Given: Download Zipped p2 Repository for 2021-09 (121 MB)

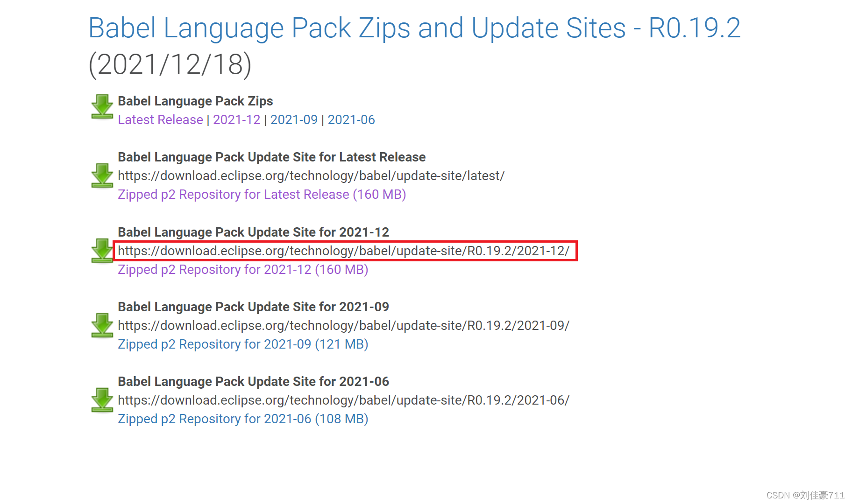Looking at the screenshot, I should pyautogui.click(x=243, y=344).
